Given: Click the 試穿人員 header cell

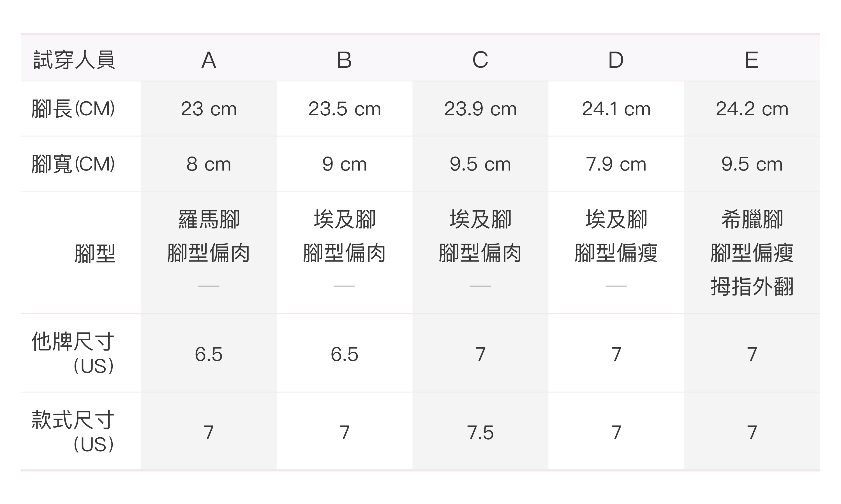Looking at the screenshot, I should (x=74, y=60).
